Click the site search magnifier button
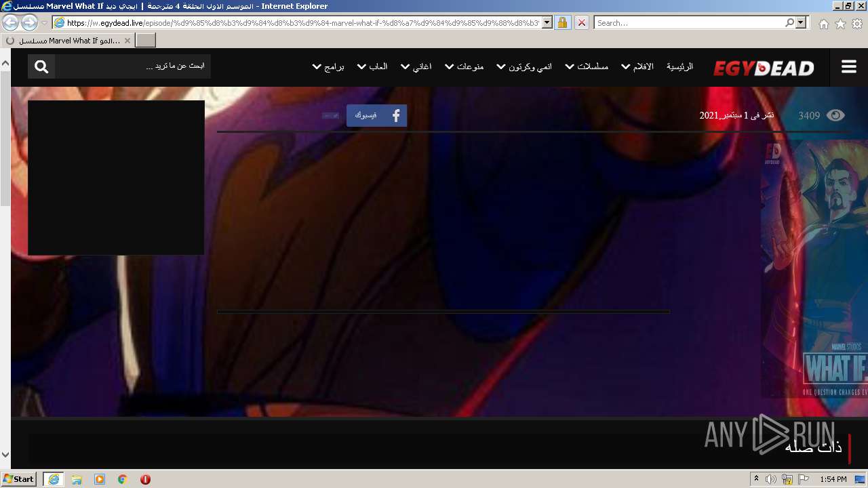Image resolution: width=868 pixels, height=488 pixels. (41, 66)
